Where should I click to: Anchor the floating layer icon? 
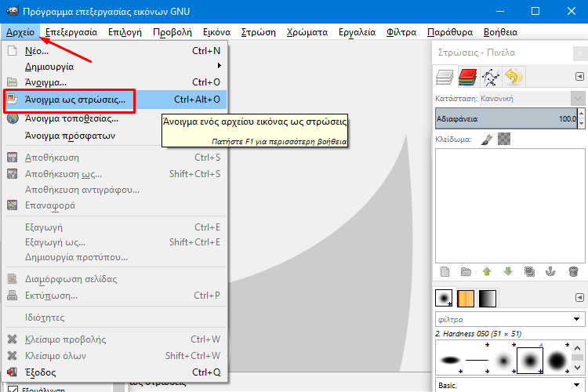[x=550, y=271]
